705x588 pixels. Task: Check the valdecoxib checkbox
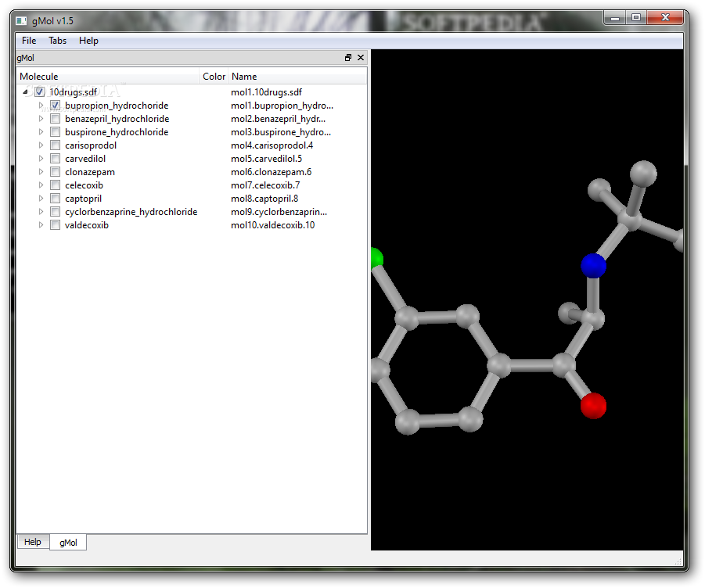(x=55, y=225)
